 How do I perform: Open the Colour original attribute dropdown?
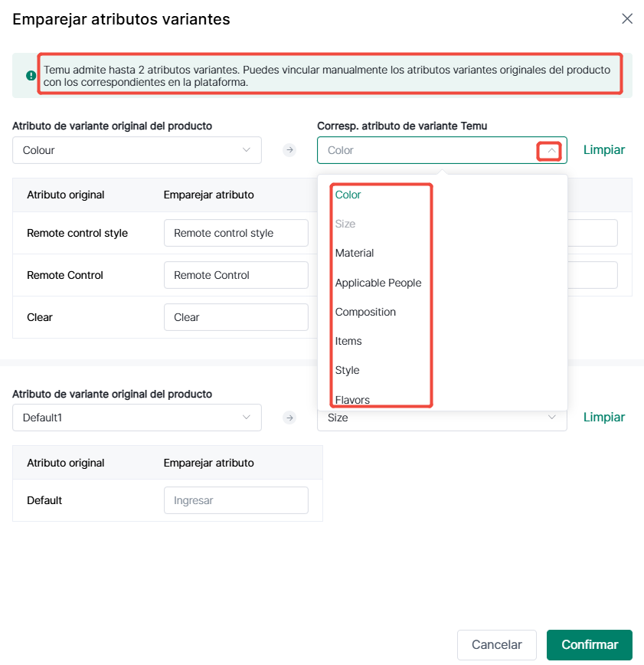137,150
